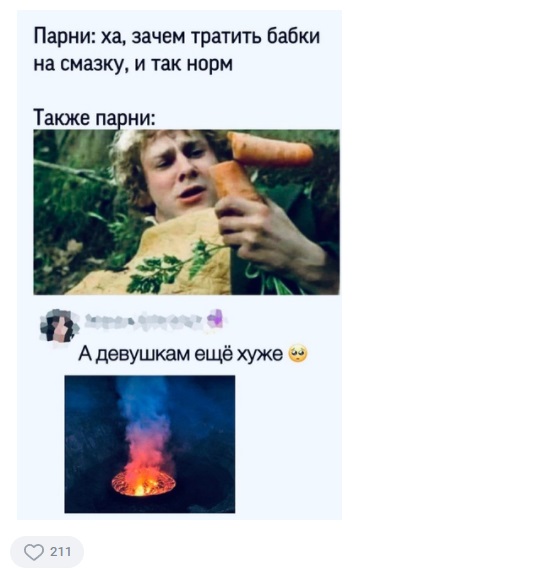This screenshot has height=585, width=541.
Task: Click the light-blue post background beside the volcano image
Action: pos(287,444)
